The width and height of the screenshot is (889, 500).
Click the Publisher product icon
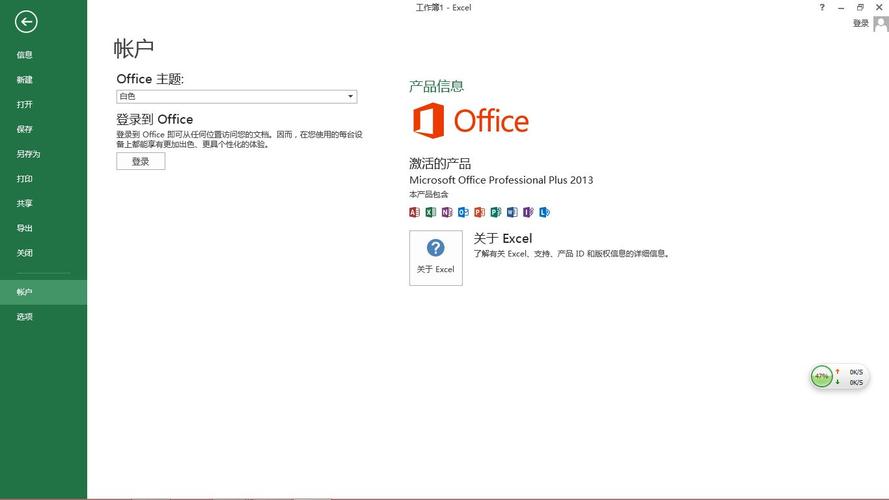point(496,212)
